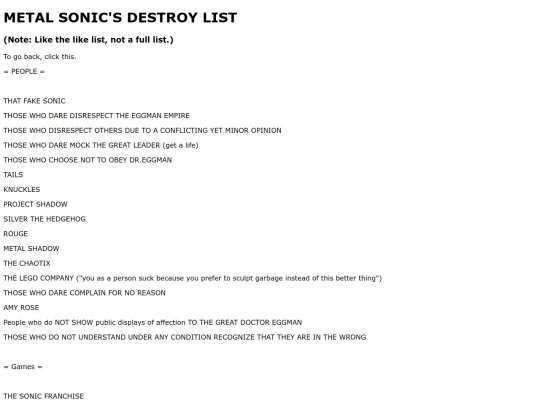Click THE LEGO COMPANY line
The image size is (540, 405).
tap(193, 278)
